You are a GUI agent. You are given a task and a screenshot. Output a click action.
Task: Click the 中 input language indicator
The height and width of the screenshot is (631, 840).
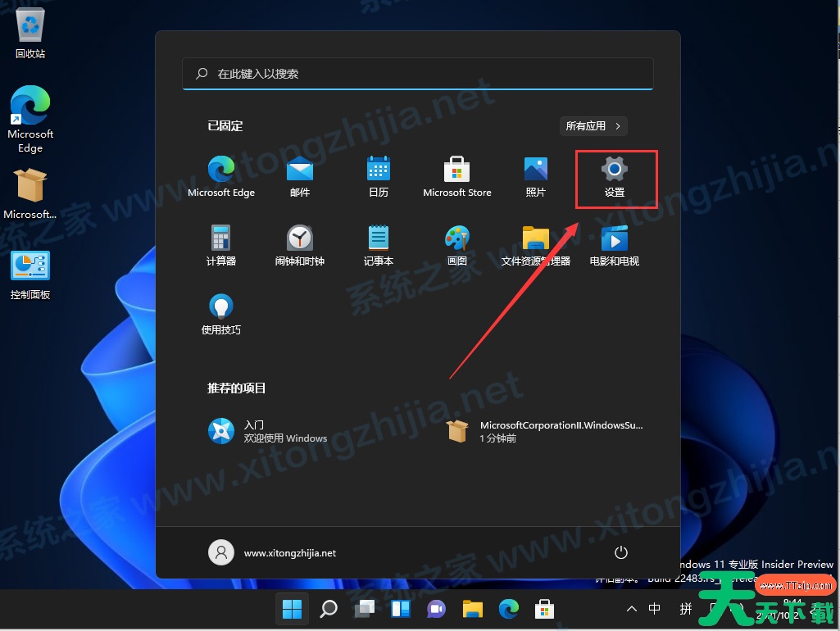pos(654,609)
